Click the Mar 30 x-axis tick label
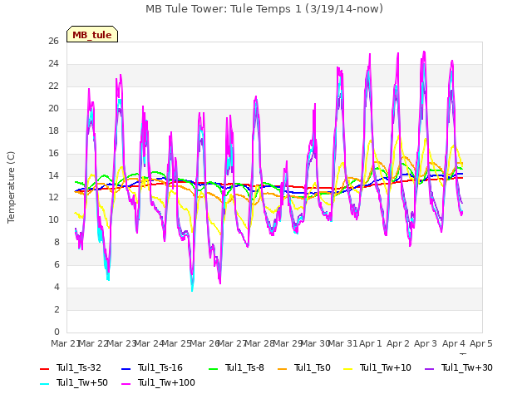 pos(315,343)
